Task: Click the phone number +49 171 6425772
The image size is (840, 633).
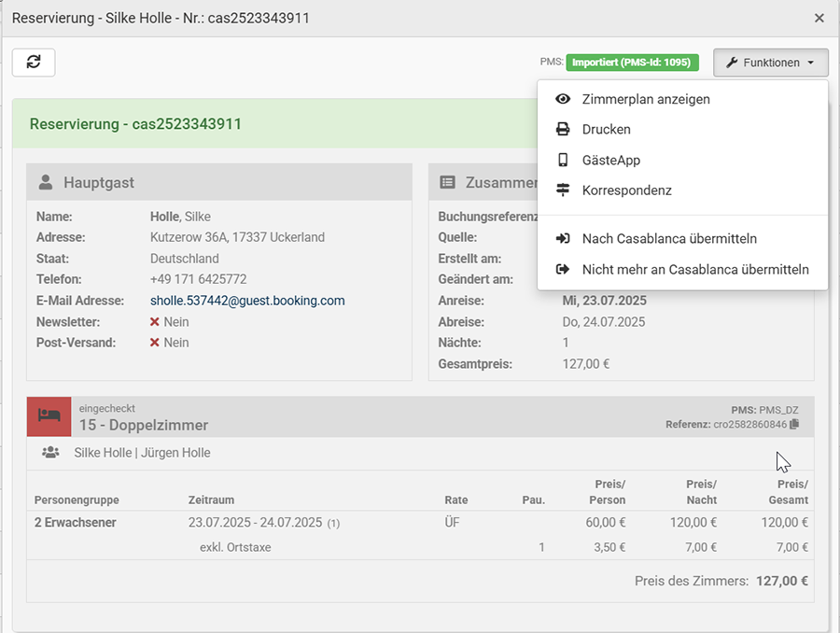Action: [x=198, y=279]
